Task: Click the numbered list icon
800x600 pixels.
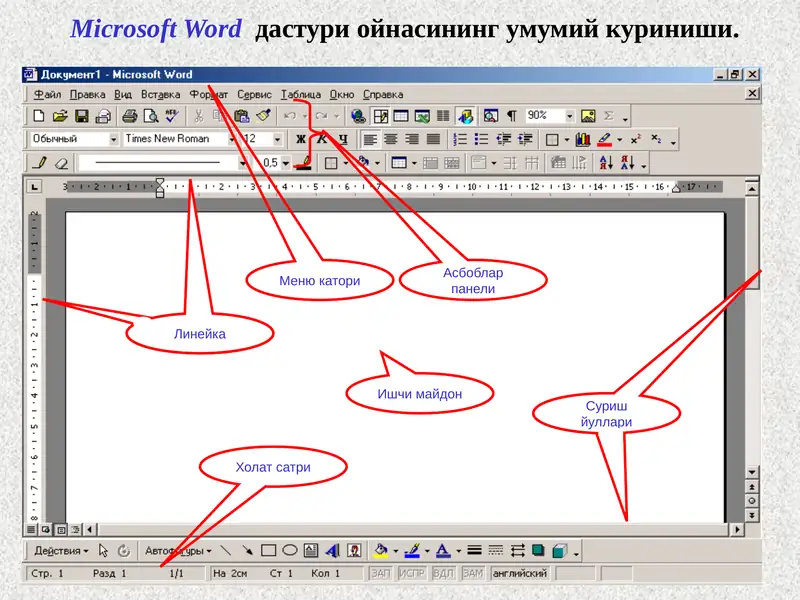Action: pos(460,139)
